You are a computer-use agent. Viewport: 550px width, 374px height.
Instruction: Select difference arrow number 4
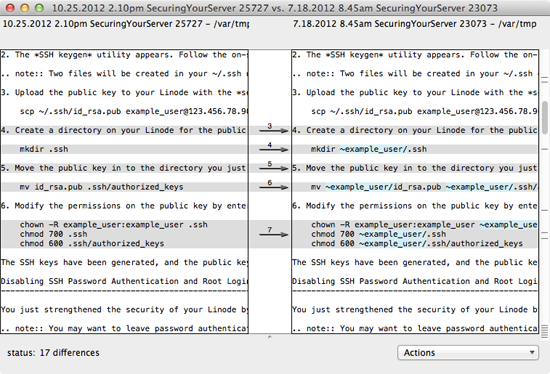point(274,148)
